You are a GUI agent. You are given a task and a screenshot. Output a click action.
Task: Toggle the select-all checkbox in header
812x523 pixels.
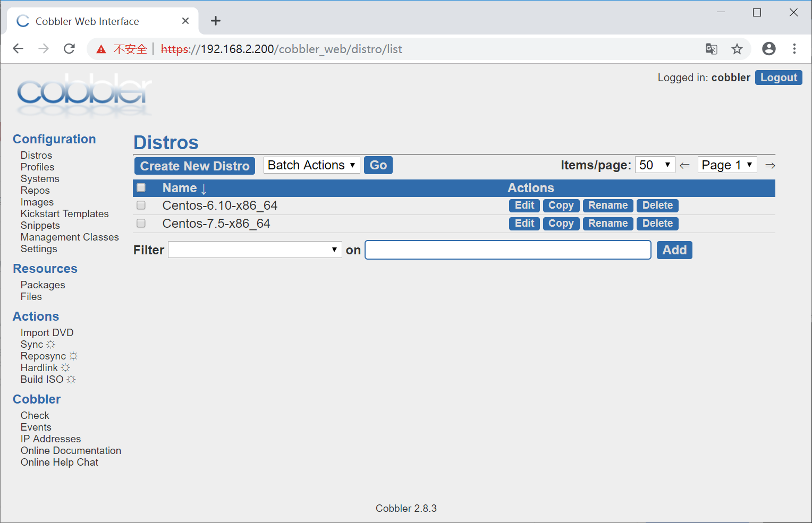point(141,187)
